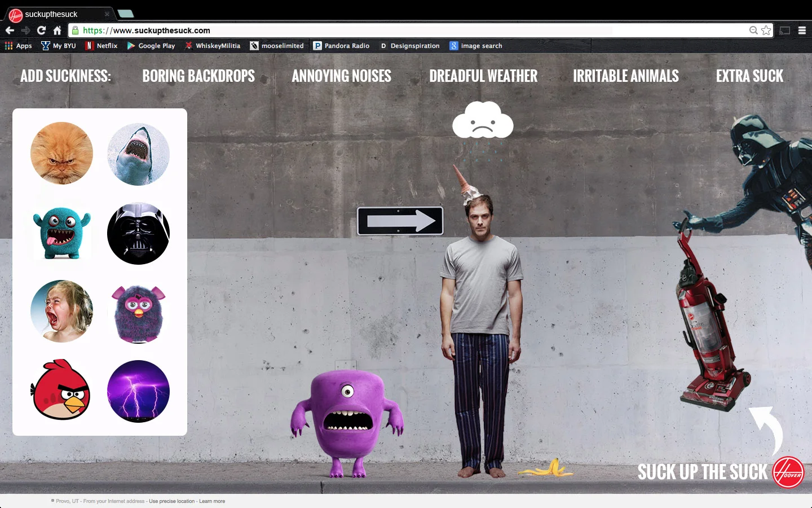The width and height of the screenshot is (812, 508).
Task: Pick the purple Furby toy icon
Action: [138, 313]
